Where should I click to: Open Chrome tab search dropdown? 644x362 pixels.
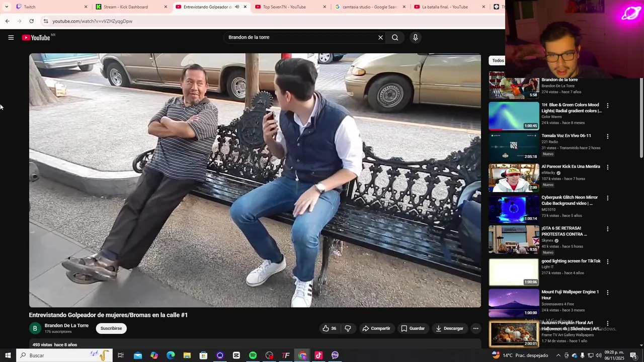coord(7,7)
